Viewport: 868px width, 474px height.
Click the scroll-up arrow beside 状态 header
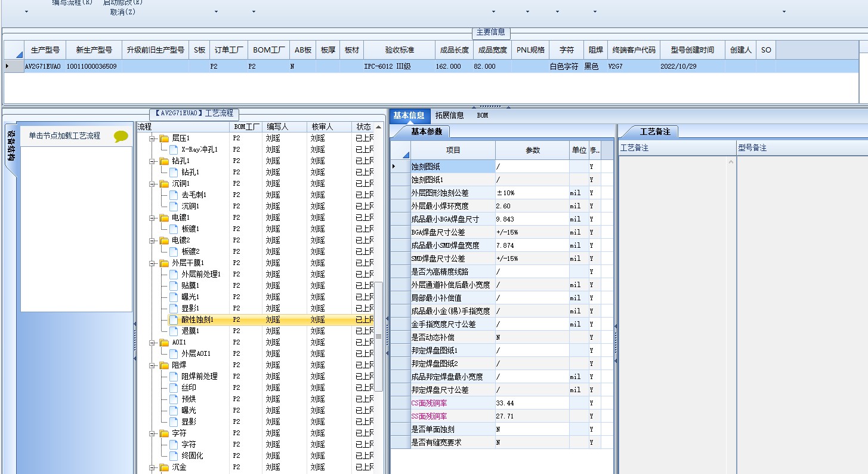point(378,127)
